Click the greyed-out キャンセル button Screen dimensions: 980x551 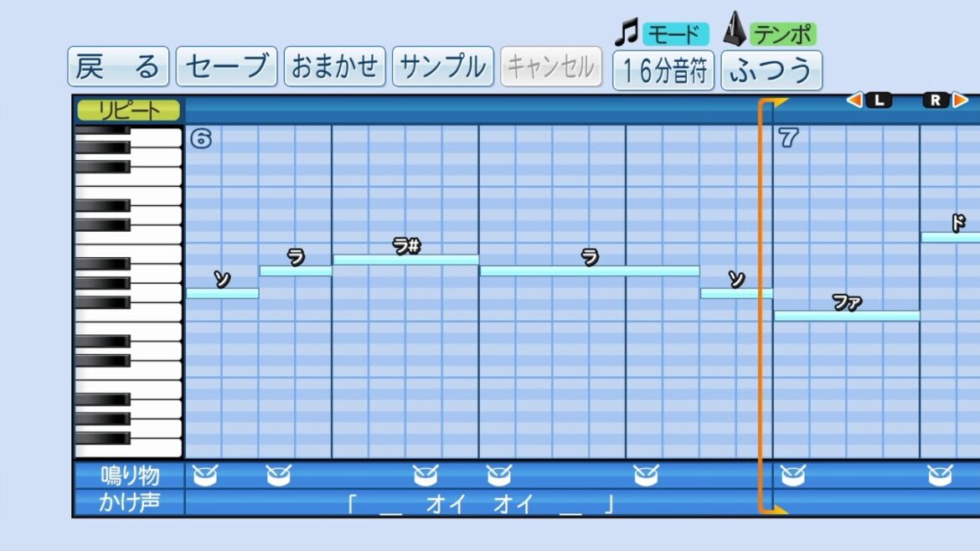tap(550, 67)
